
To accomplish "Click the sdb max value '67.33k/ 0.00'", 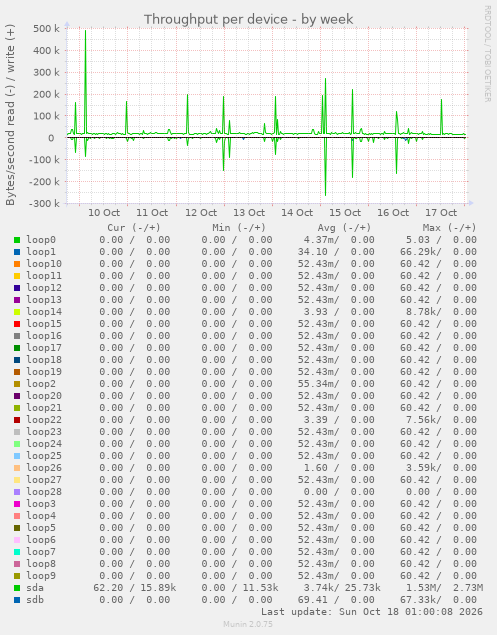I will click(x=438, y=600).
